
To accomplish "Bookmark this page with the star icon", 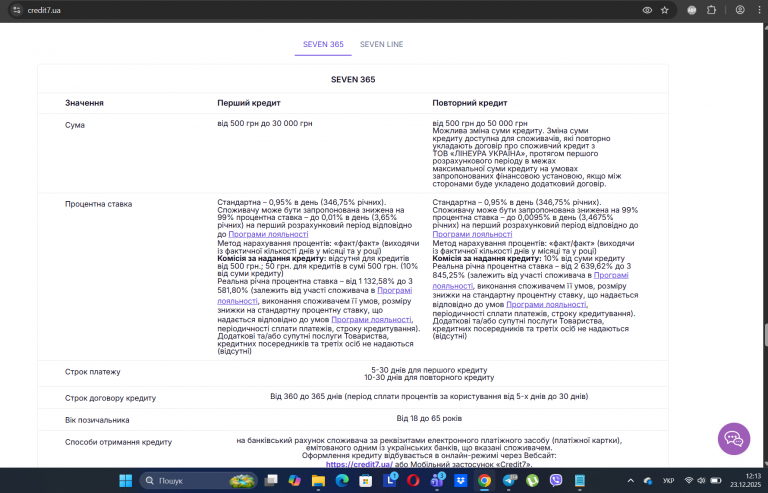I will pyautogui.click(x=665, y=10).
